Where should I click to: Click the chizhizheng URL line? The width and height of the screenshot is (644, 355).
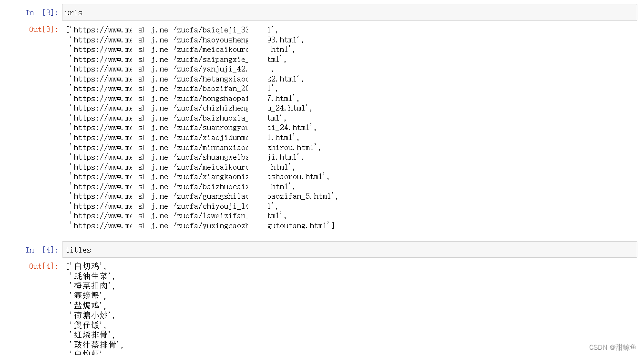tap(191, 108)
